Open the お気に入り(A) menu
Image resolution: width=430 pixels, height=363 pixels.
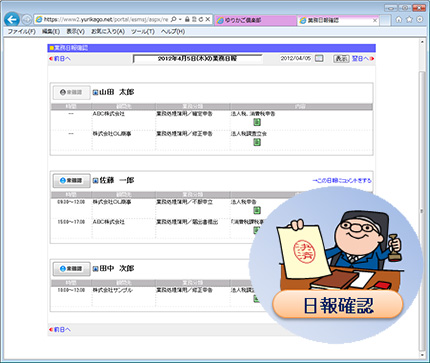click(108, 32)
